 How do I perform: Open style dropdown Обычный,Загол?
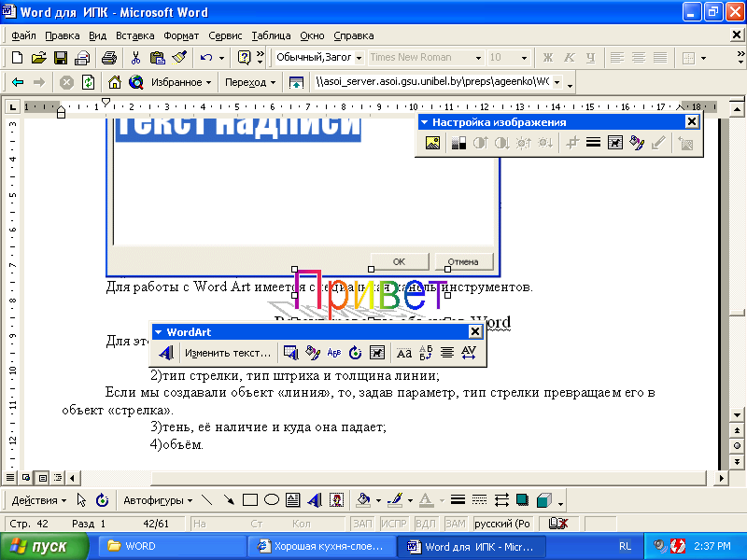[x=359, y=58]
